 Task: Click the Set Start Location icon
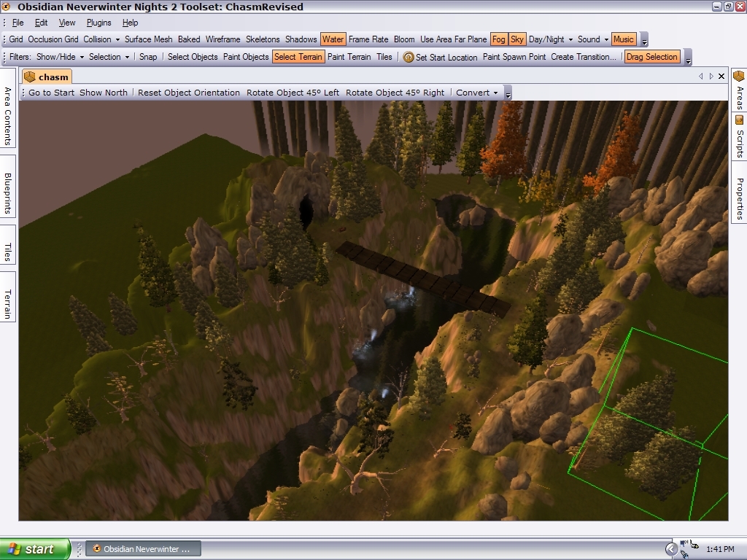[409, 57]
